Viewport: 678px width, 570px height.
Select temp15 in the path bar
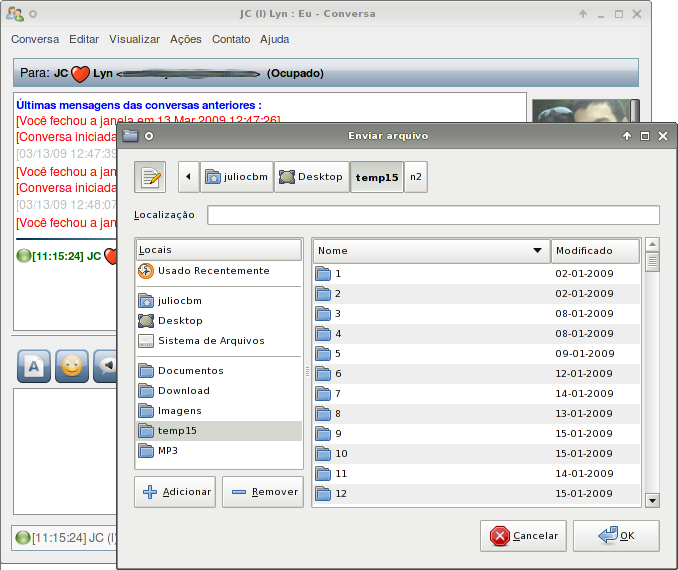377,177
